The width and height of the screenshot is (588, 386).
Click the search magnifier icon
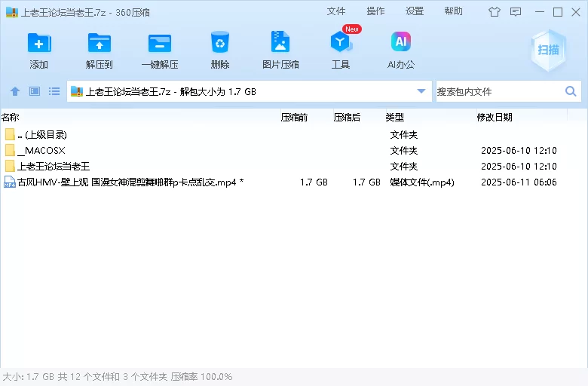tap(571, 91)
